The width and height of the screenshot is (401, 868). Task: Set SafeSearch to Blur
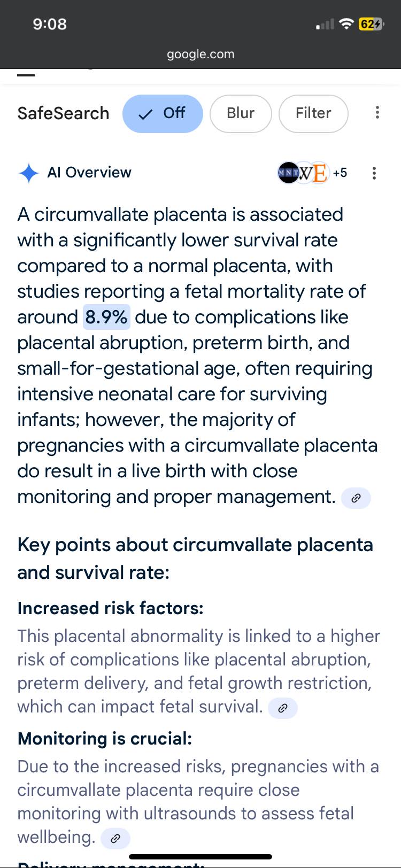coord(241,113)
